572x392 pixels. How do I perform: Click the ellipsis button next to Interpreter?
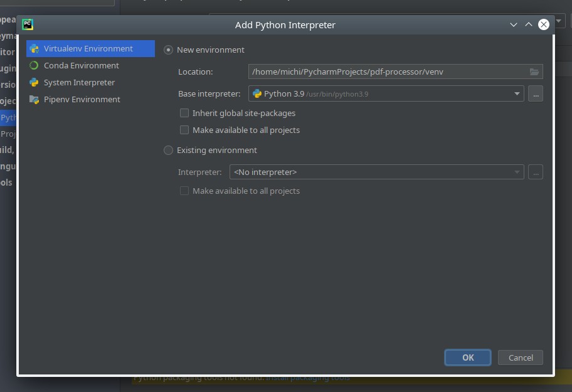coord(536,172)
